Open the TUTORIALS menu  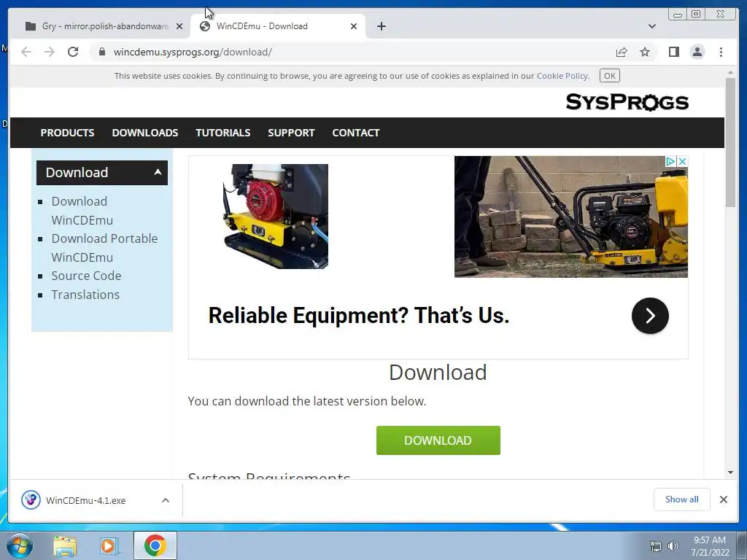coord(223,133)
